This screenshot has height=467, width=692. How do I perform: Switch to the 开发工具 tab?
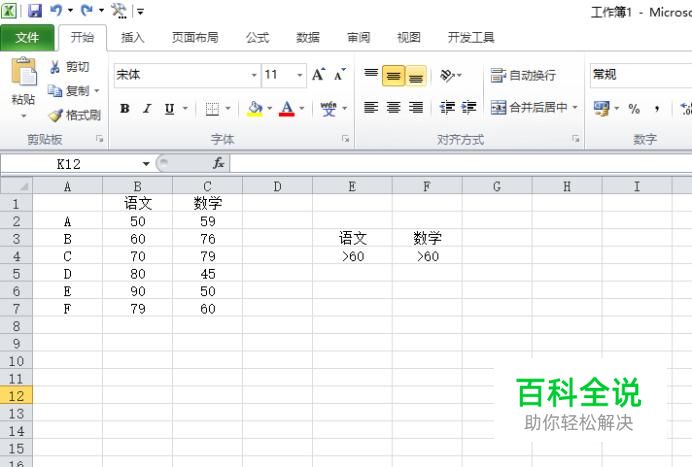(x=471, y=38)
